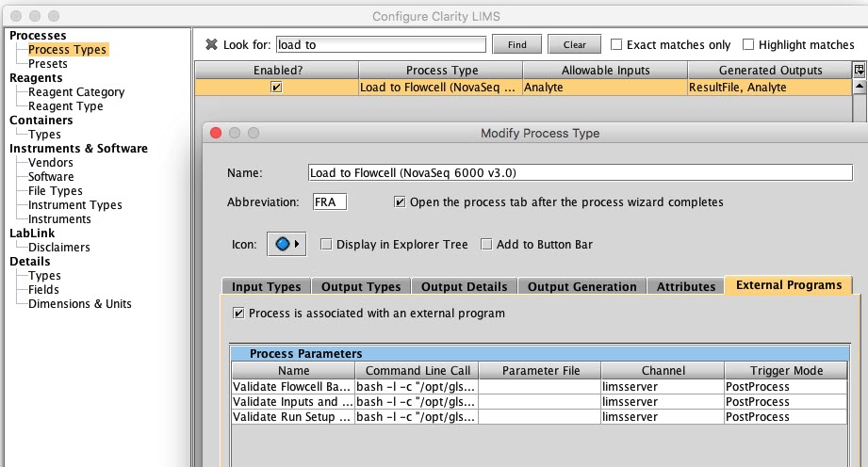Click the X icon beside Look for
Screen dimensions: 868x467
click(211, 44)
